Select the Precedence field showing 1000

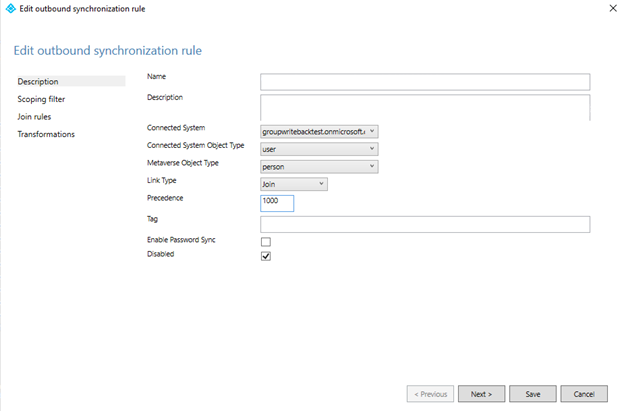coord(276,203)
